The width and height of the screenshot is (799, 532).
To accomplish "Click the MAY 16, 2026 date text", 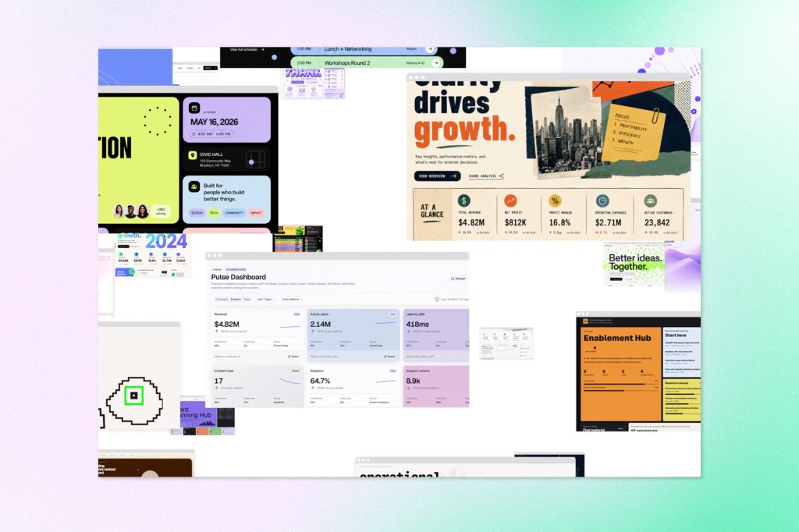I will tap(214, 122).
